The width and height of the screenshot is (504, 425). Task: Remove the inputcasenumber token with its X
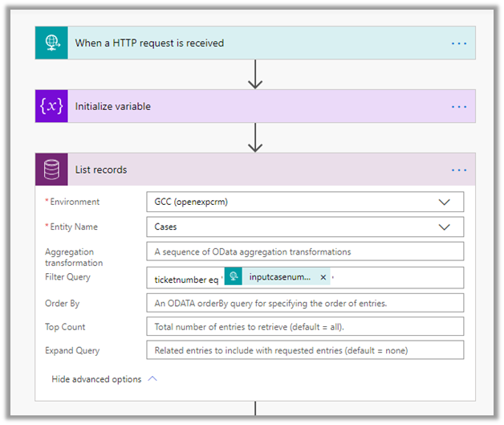coord(323,277)
